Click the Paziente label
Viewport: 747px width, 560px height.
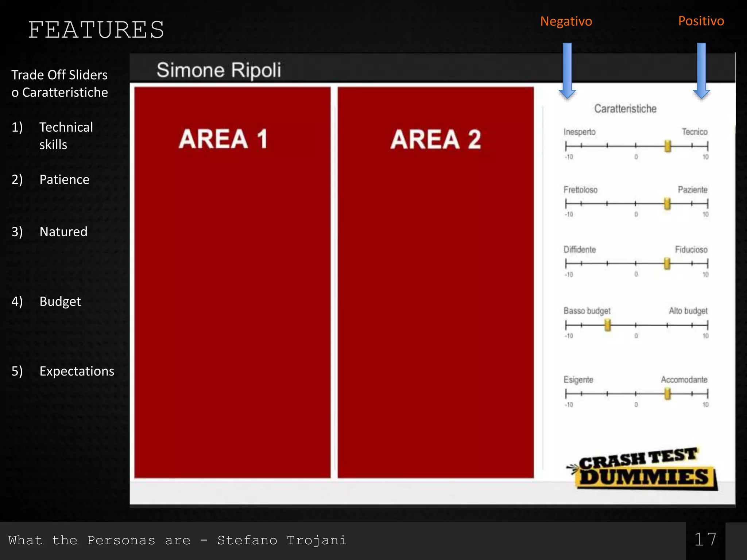coord(692,190)
